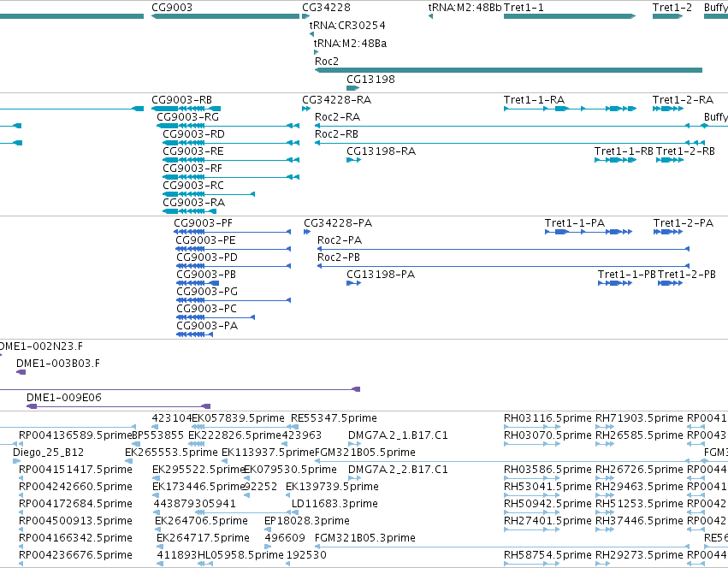The width and height of the screenshot is (728, 568).
Task: Open EST 'EK264706.5prime'
Action: click(x=201, y=521)
